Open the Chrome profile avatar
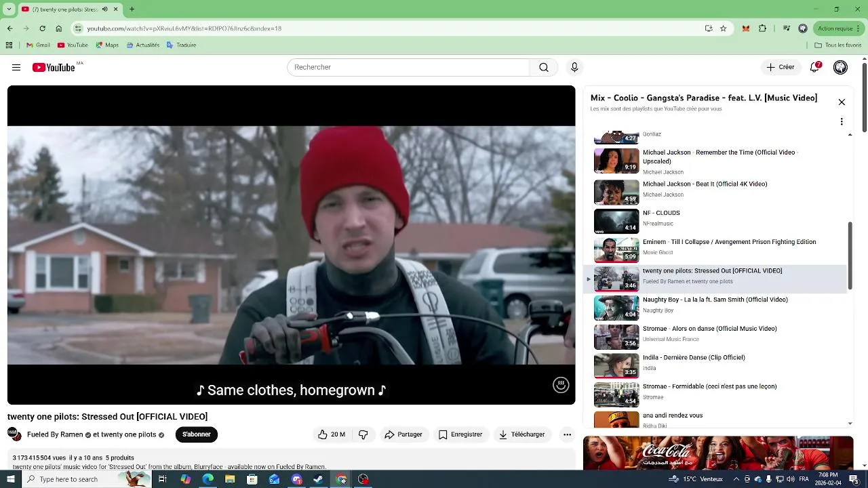The height and width of the screenshot is (488, 868). [x=803, y=28]
